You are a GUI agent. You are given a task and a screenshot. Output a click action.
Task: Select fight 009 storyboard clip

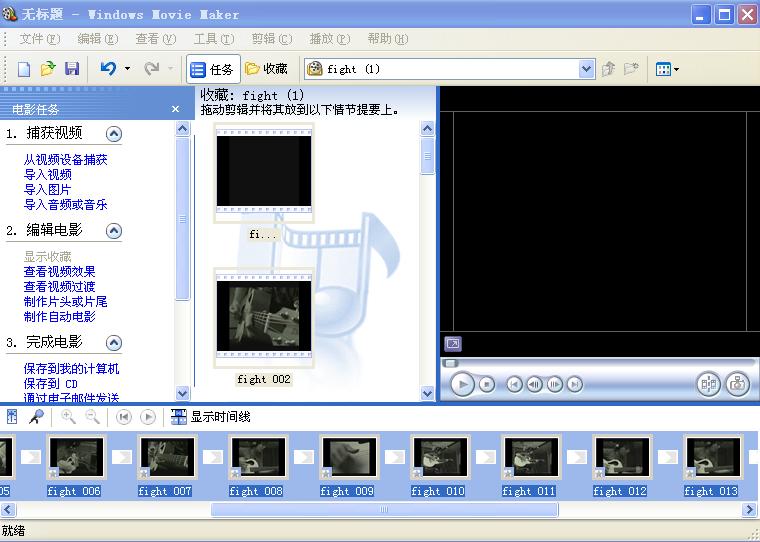pos(348,457)
